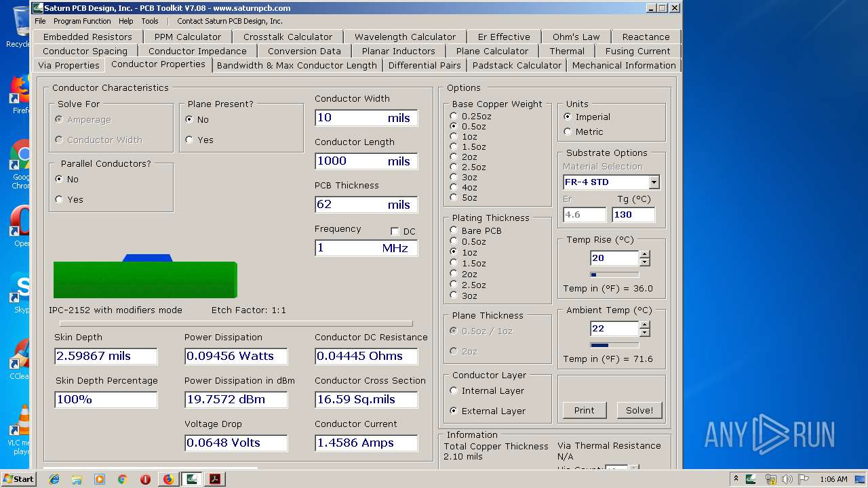Image resolution: width=868 pixels, height=488 pixels.
Task: Open the Program Function menu
Action: [82, 21]
